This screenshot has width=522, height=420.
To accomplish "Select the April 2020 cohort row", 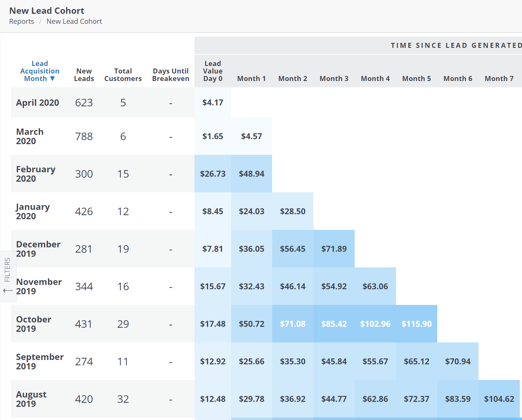I will 38,103.
